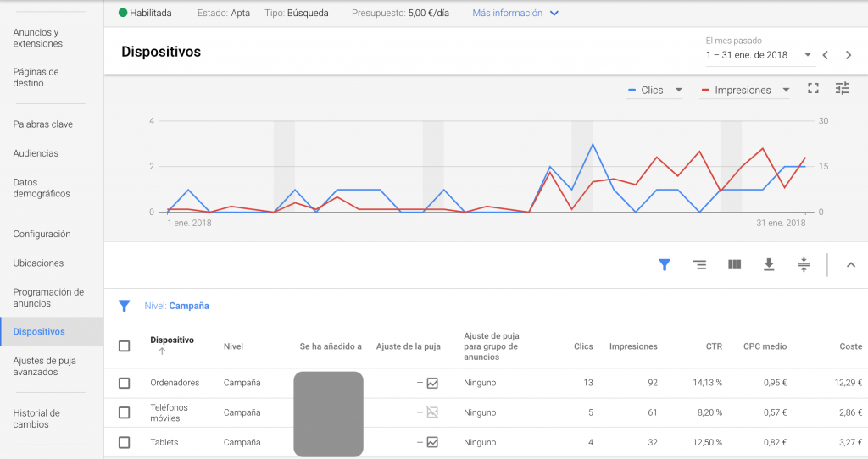
Task: Click Teléfonos móviles device name cell
Action: [x=169, y=412]
